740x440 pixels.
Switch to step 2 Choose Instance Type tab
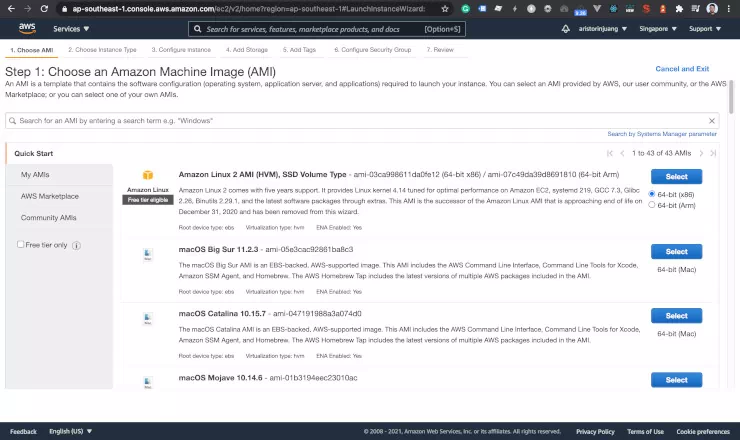(x=102, y=50)
